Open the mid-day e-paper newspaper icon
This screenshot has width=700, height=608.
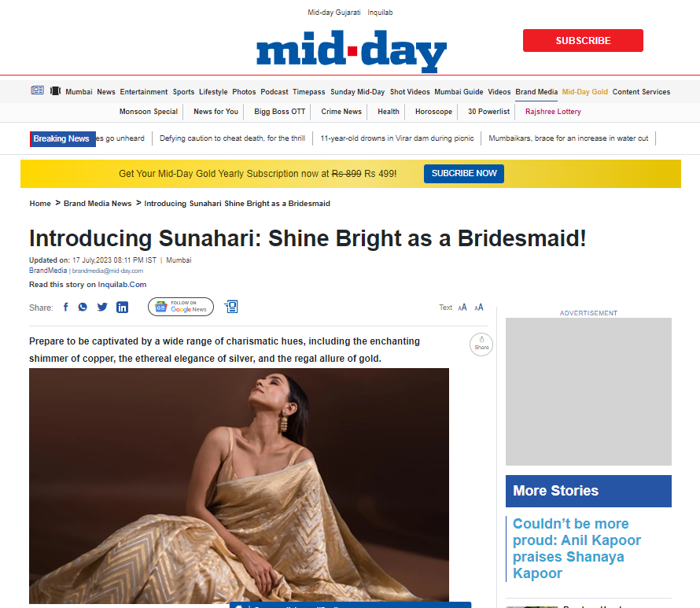coord(37,90)
